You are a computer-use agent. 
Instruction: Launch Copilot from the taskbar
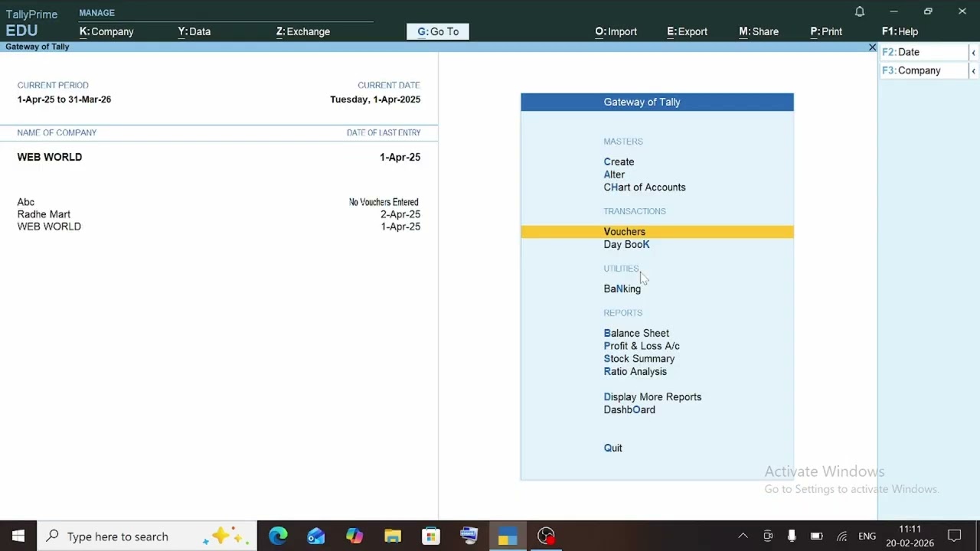pos(354,536)
